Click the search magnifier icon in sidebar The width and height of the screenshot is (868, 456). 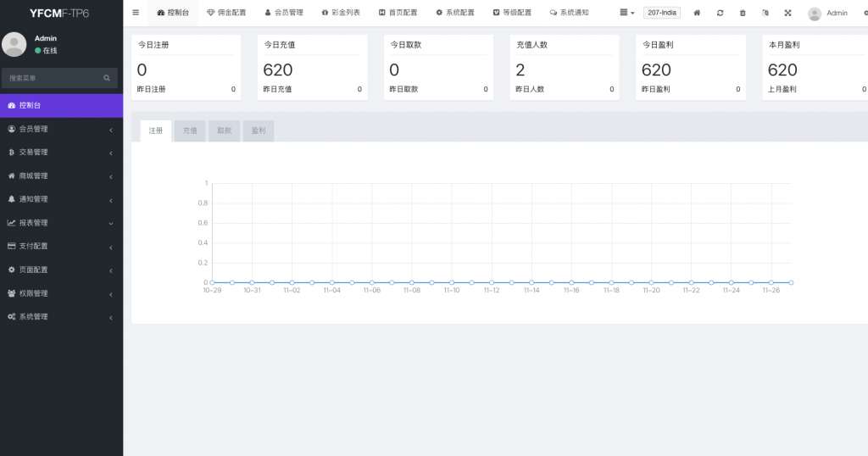coord(107,78)
